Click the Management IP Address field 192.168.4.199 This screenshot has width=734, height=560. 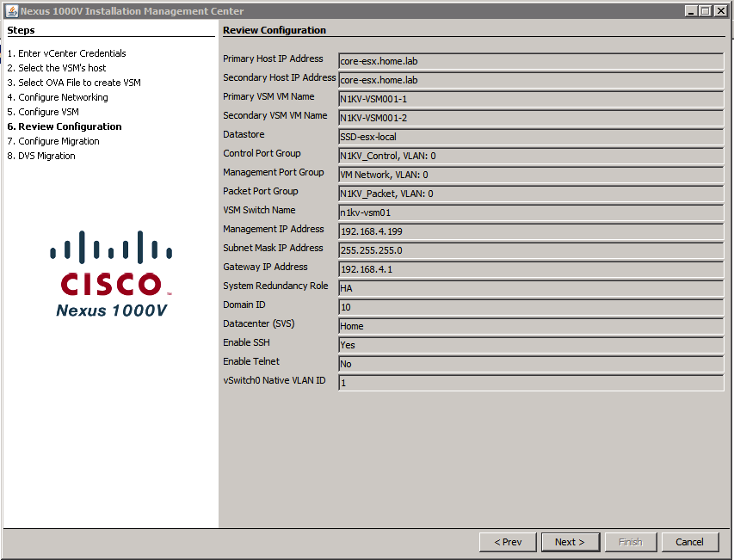click(531, 231)
